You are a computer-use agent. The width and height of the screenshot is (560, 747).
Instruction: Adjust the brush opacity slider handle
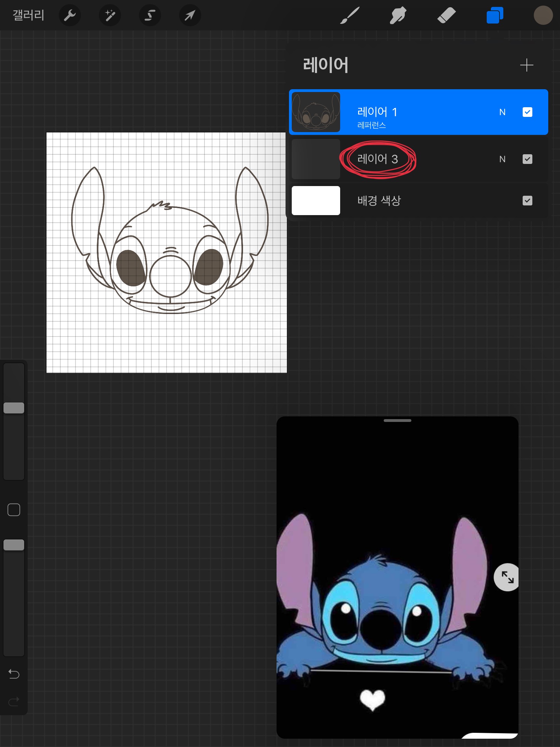(x=14, y=545)
